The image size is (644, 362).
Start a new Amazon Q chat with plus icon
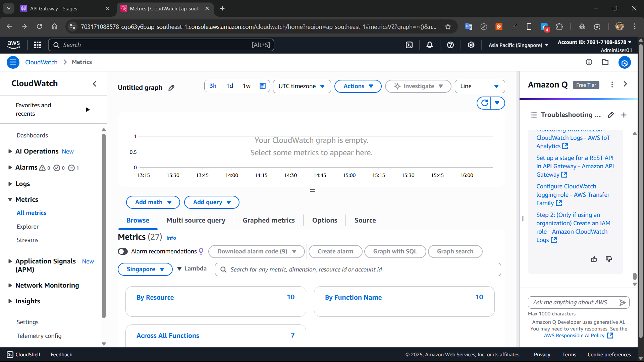tap(624, 115)
